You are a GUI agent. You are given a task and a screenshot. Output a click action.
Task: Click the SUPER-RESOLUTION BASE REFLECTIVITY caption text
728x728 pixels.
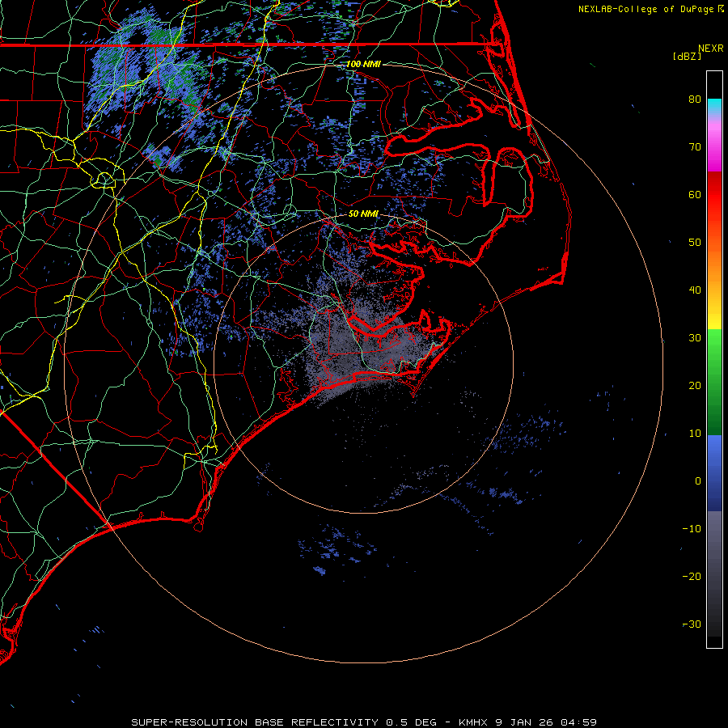[x=255, y=722]
